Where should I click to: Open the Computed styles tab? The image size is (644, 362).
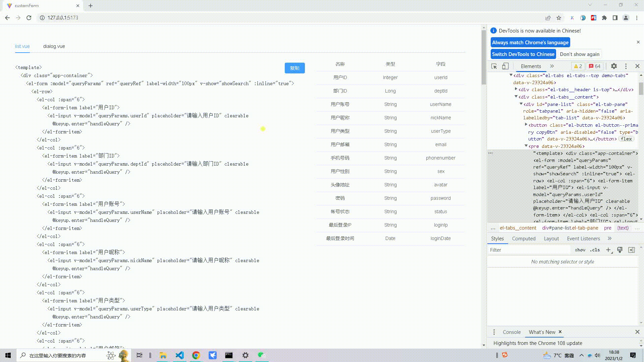click(524, 239)
